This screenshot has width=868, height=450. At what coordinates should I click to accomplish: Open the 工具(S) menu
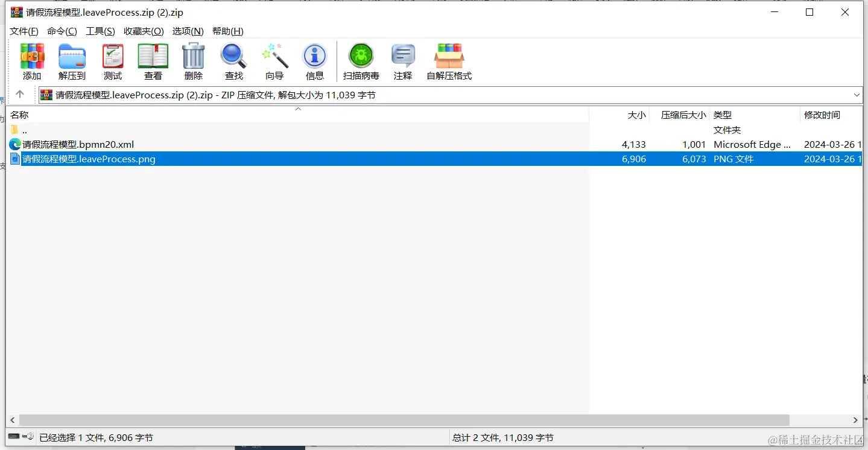point(100,31)
